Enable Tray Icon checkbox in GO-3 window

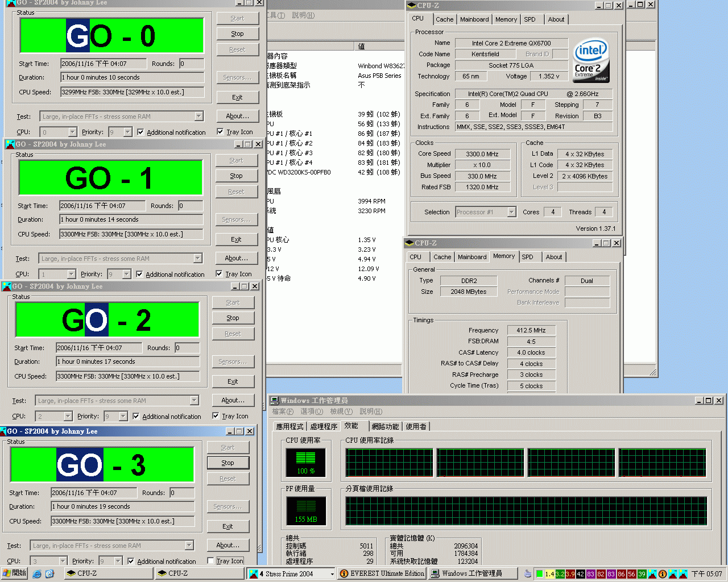(x=210, y=561)
